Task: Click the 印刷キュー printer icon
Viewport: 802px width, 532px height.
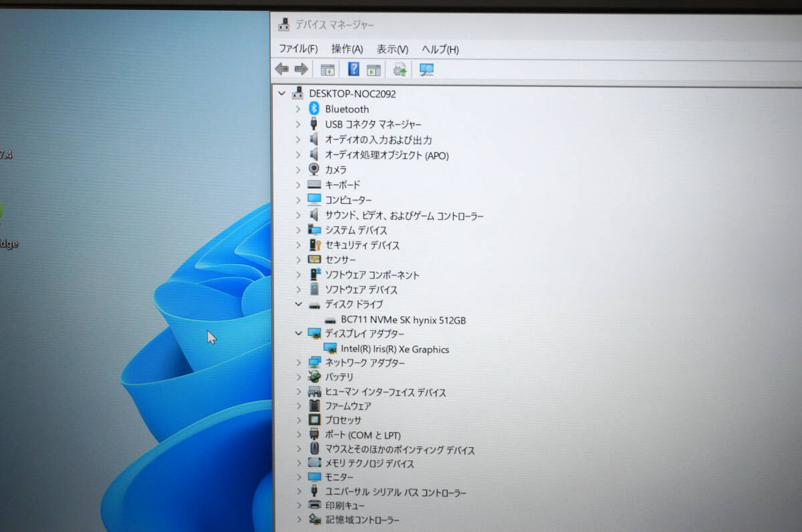Action: (315, 505)
